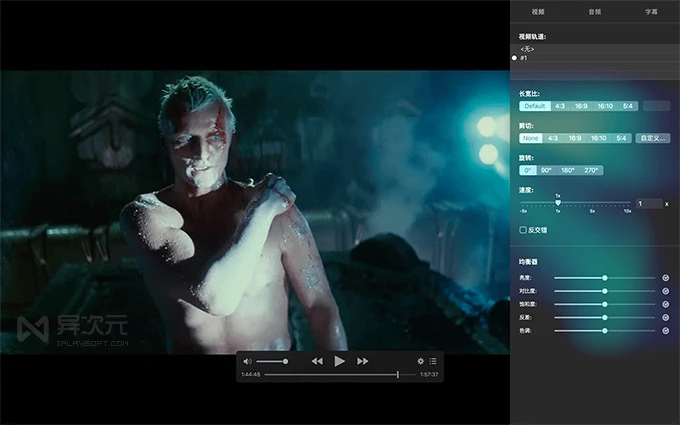Select the <无> (none) video track
Screen dimensions: 680x425
[x=526, y=48]
